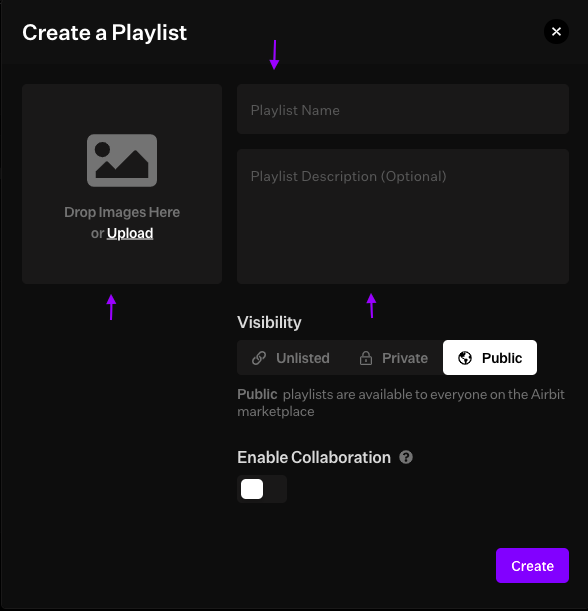Image resolution: width=588 pixels, height=611 pixels.
Task: Open the Enable Collaboration help icon
Action: pyautogui.click(x=406, y=457)
